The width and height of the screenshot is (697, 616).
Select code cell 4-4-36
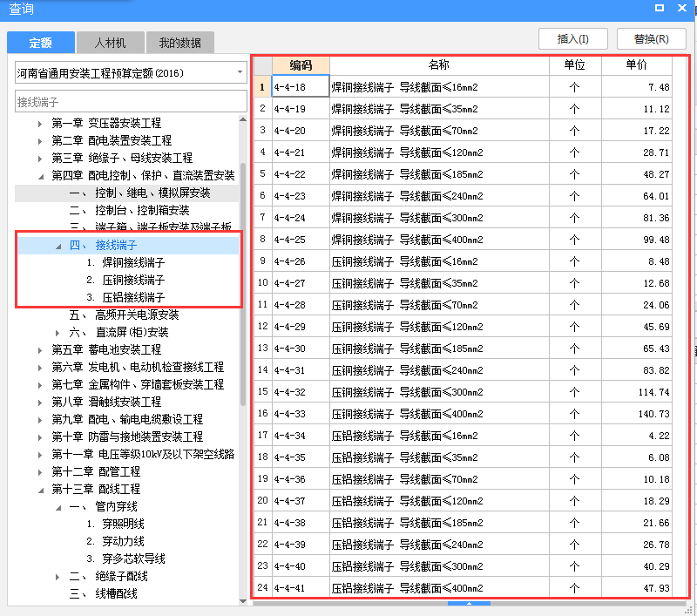(301, 479)
